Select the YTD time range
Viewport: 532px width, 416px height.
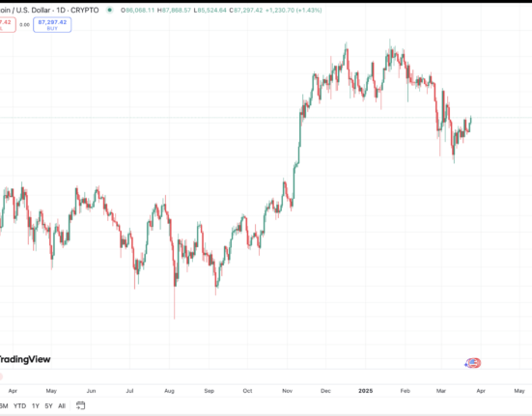coord(19,405)
